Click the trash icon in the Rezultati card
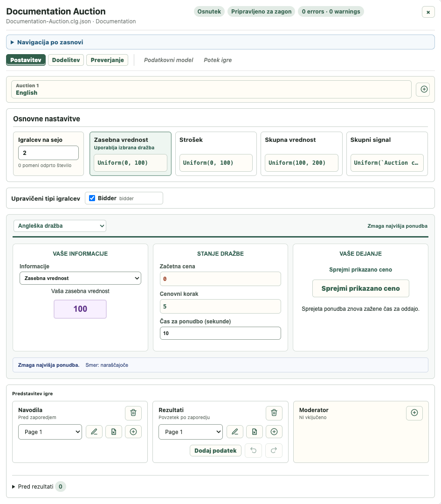 click(274, 413)
